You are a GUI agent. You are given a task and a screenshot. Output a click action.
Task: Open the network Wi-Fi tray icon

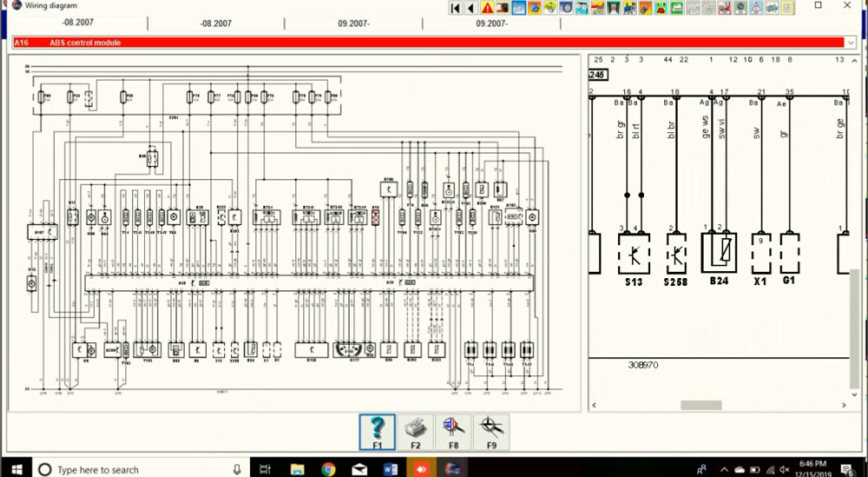pyautogui.click(x=770, y=470)
